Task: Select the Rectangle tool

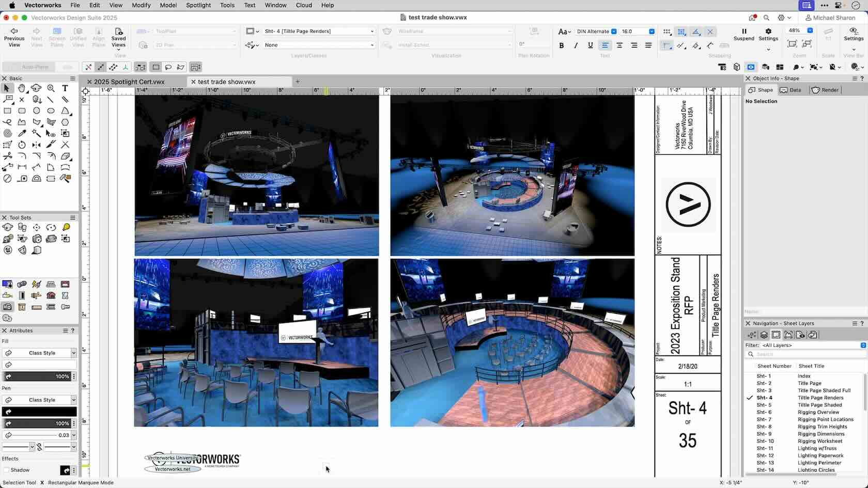Action: pyautogui.click(x=7, y=111)
